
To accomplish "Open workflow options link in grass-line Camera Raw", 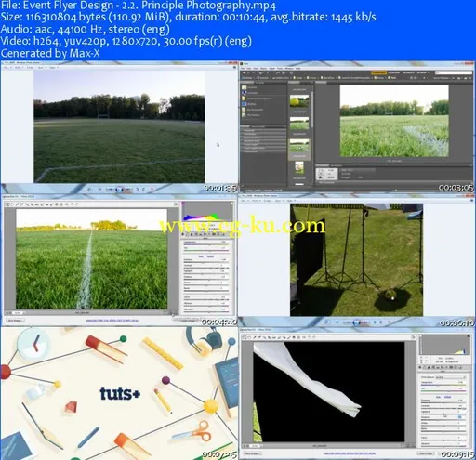I will [112, 321].
